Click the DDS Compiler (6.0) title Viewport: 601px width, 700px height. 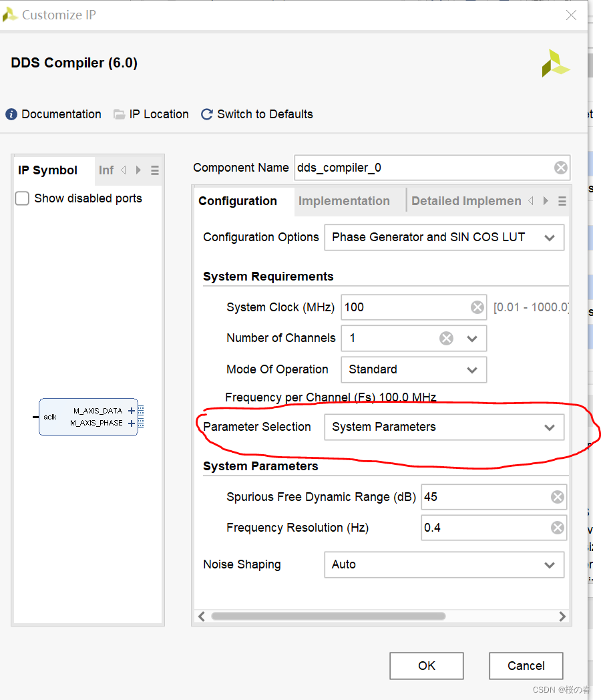74,63
